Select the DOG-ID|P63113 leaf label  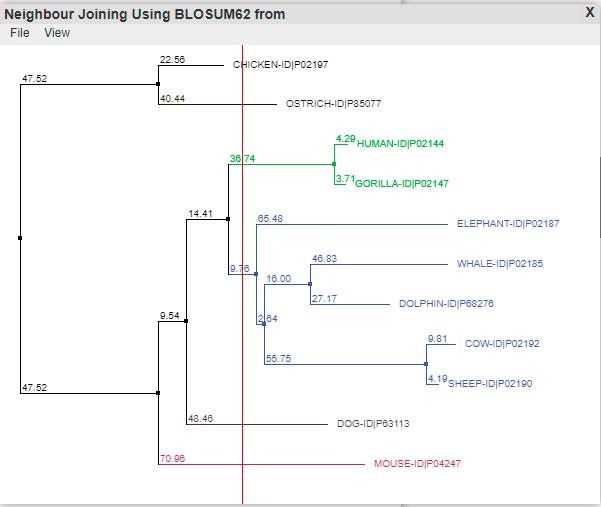[x=374, y=424]
